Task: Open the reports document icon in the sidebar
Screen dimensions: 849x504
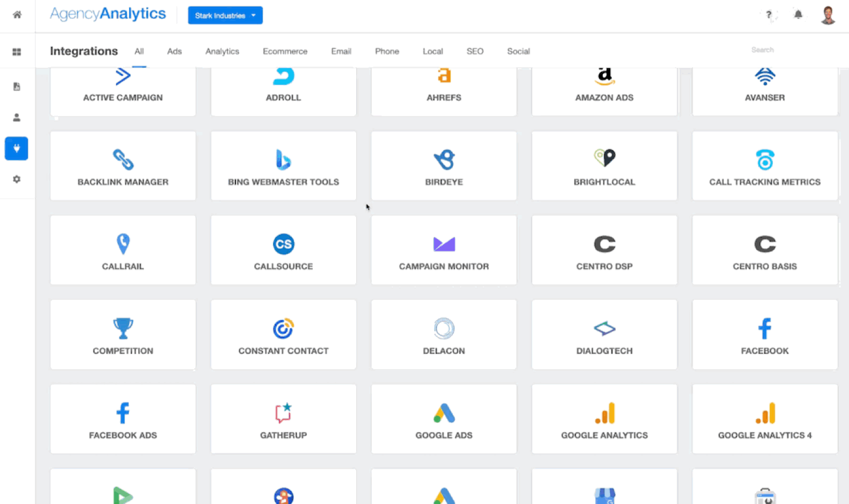Action: [x=17, y=86]
